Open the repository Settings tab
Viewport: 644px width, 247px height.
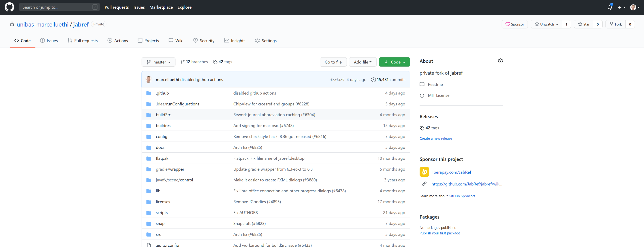click(x=266, y=41)
